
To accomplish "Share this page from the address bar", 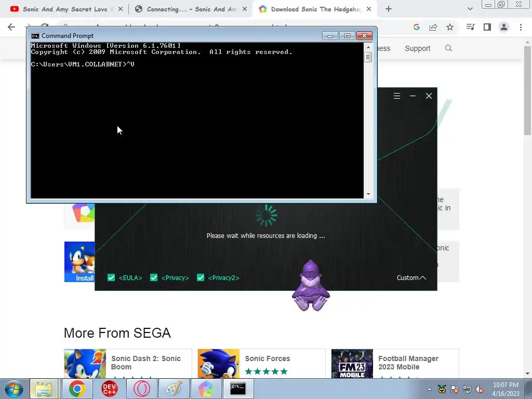I will point(433,27).
